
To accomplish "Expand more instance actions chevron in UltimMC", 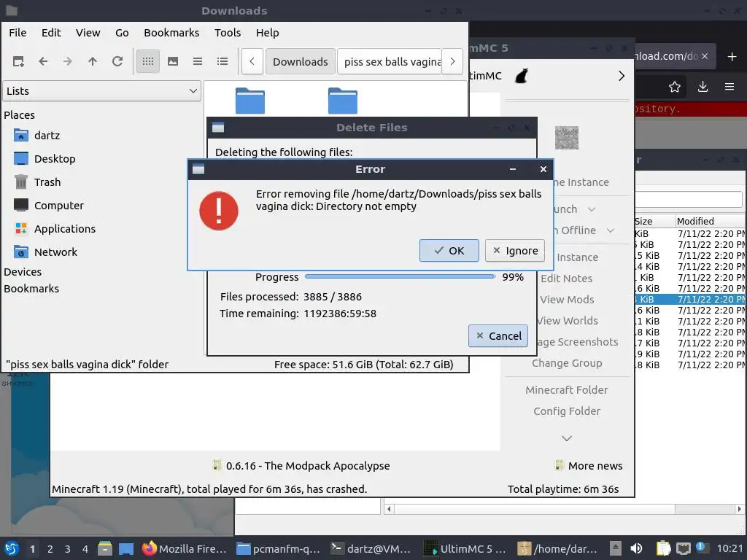I will tap(566, 438).
